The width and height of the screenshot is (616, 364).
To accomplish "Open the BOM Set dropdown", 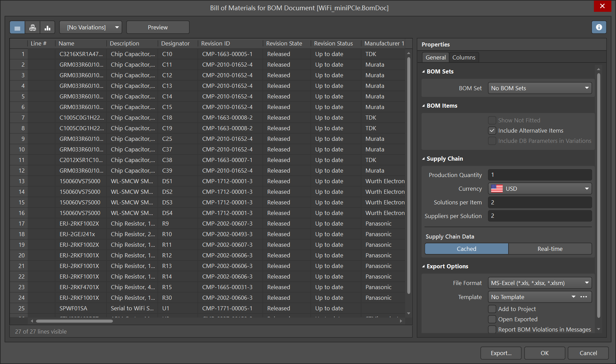I will click(540, 88).
